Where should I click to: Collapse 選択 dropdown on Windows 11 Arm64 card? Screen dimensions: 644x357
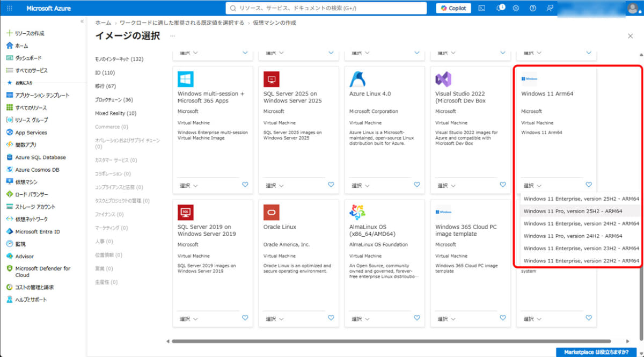[532, 185]
